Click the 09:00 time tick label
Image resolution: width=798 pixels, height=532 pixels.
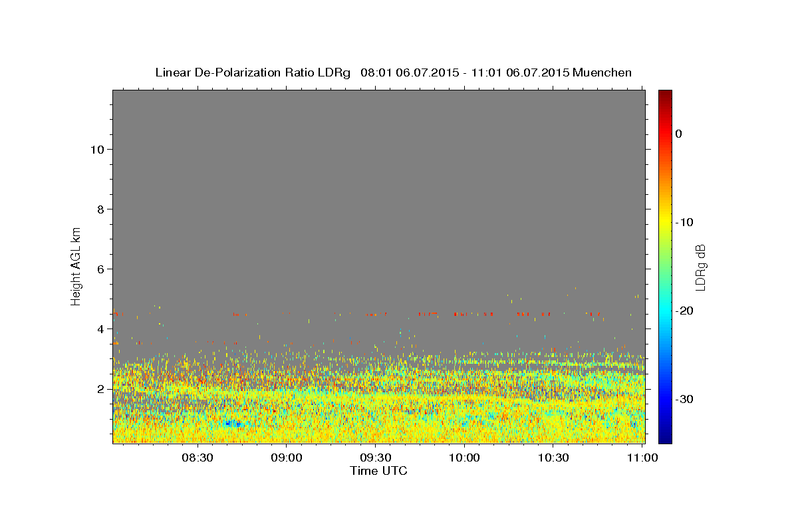287,458
